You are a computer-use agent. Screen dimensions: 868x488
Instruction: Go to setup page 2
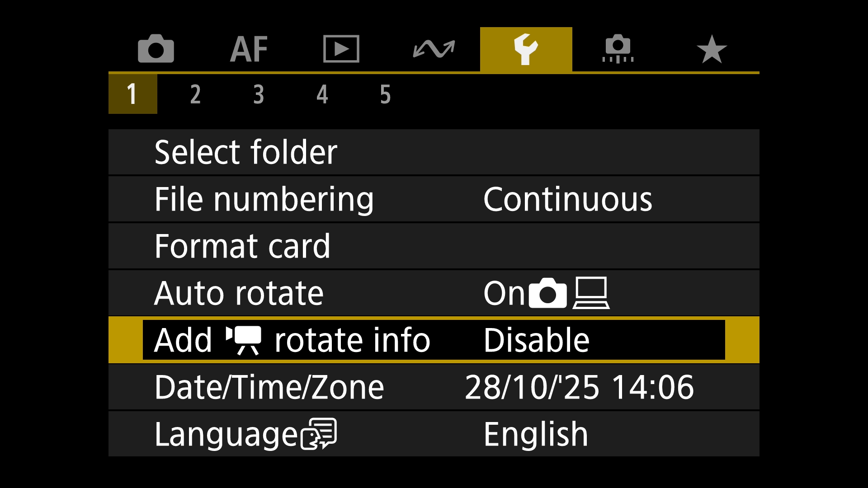(x=195, y=94)
